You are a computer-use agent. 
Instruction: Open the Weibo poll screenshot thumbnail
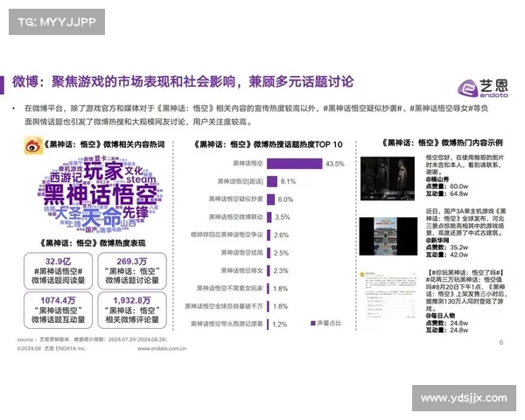(388, 294)
